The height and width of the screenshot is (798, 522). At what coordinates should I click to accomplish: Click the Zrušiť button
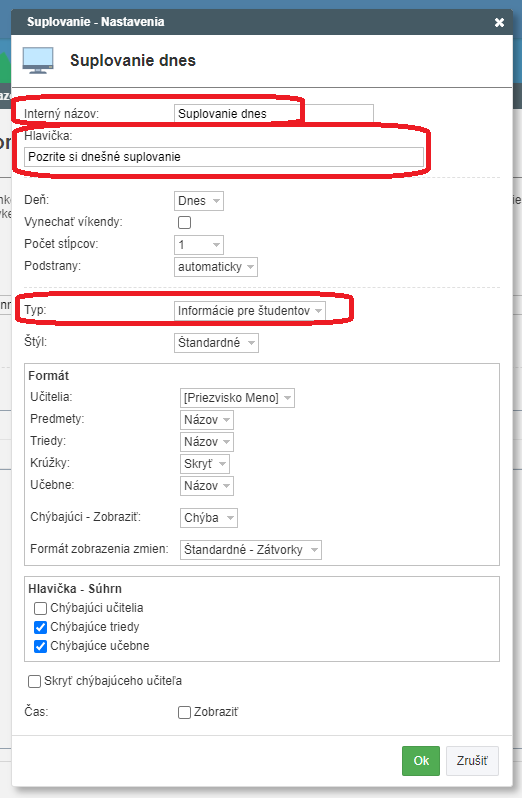pos(472,761)
